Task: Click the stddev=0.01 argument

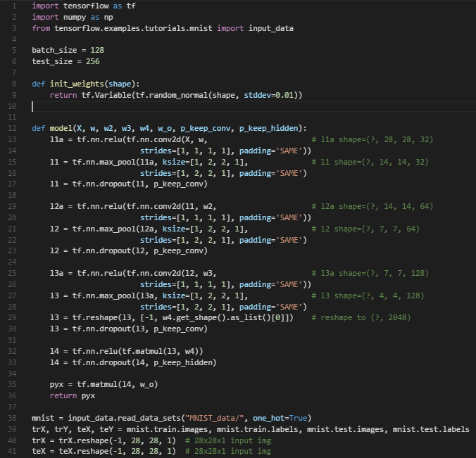Action: coord(270,95)
